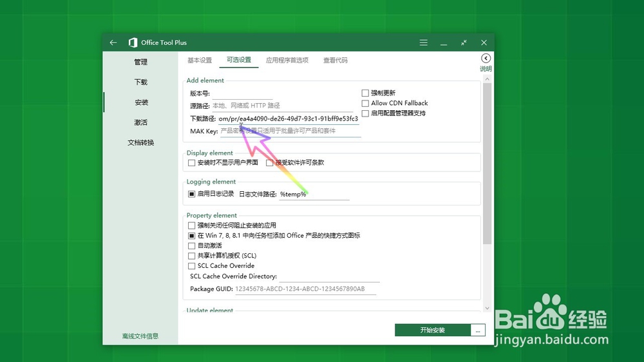The width and height of the screenshot is (644, 362).
Task: Toggle 启用日志记录 checkbox
Action: [191, 194]
